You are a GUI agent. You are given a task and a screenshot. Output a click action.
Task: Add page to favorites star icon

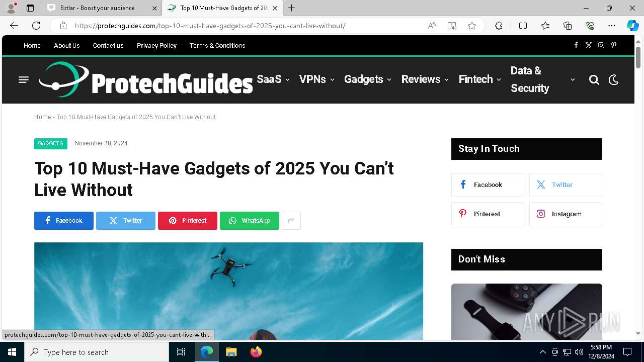coord(472,26)
